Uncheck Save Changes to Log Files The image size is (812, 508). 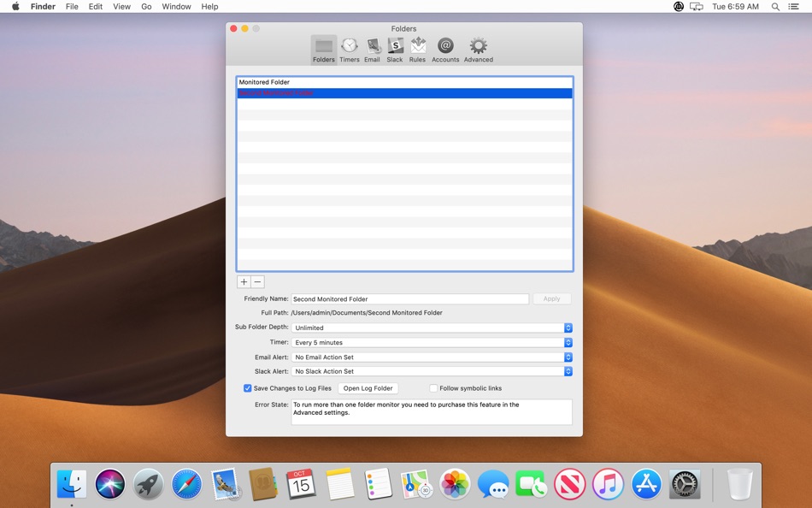tap(248, 388)
